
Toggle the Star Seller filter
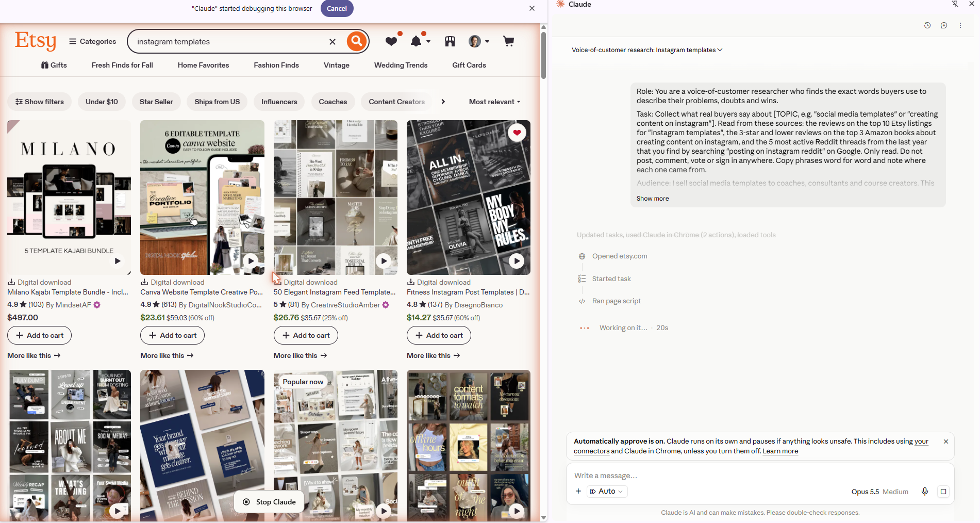pyautogui.click(x=156, y=102)
